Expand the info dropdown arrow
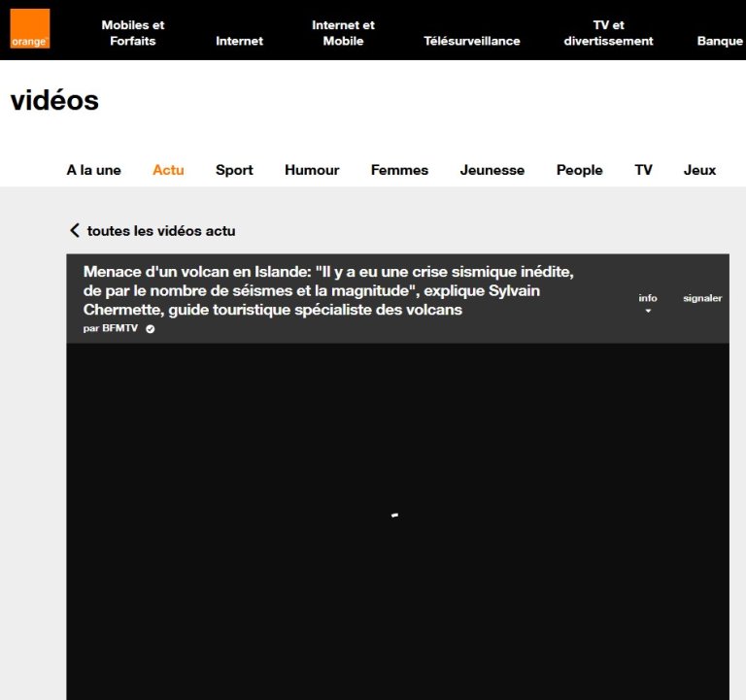 point(648,312)
